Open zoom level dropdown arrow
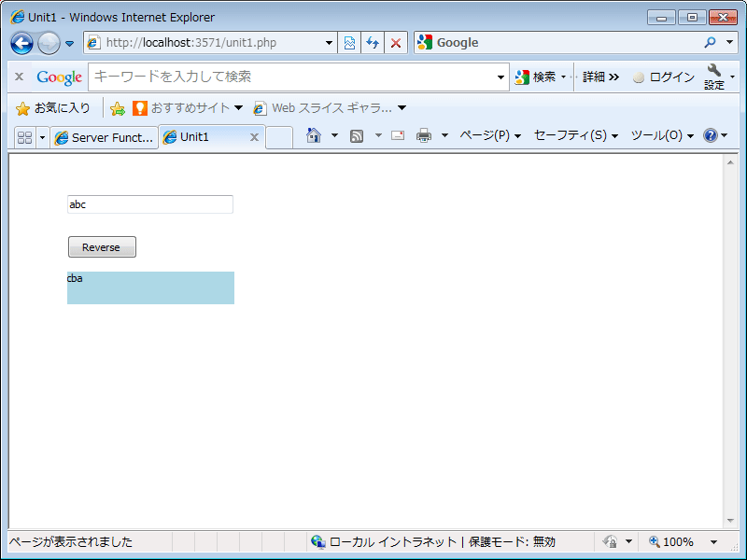Viewport: 747px width, 560px height. tap(713, 542)
